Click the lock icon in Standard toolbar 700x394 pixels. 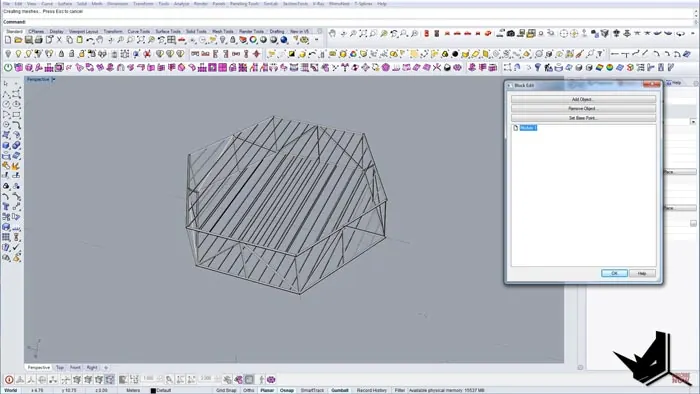(233, 40)
